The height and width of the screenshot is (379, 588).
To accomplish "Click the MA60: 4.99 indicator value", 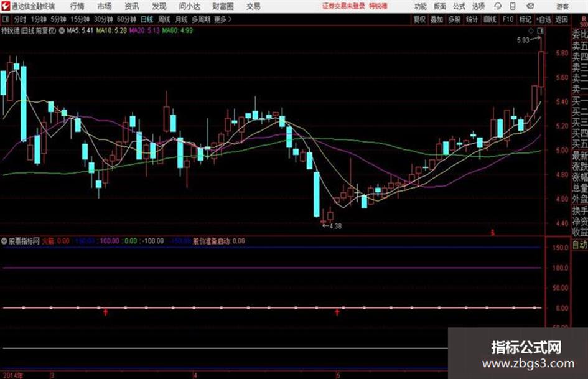I will pyautogui.click(x=177, y=30).
